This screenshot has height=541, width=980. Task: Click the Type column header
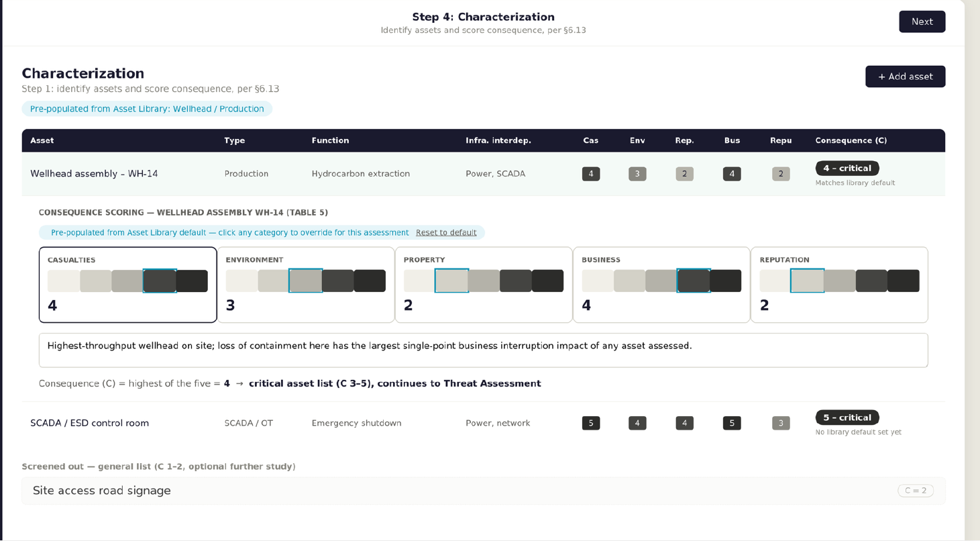235,140
